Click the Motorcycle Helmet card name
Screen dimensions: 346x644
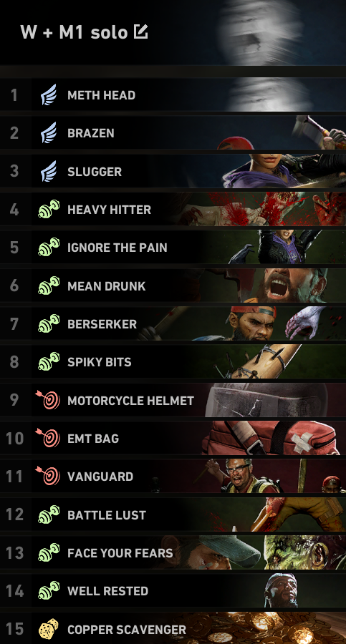(131, 401)
